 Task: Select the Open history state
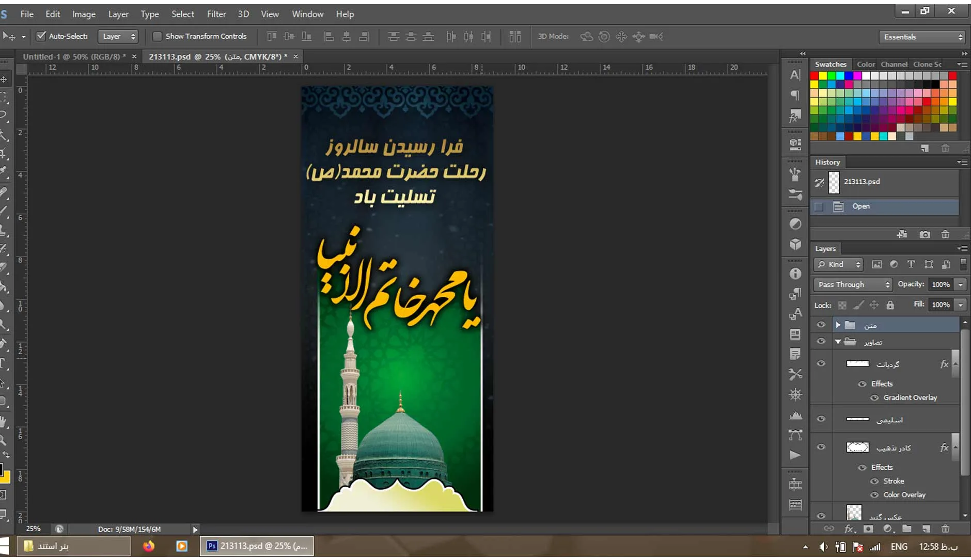[x=884, y=206]
